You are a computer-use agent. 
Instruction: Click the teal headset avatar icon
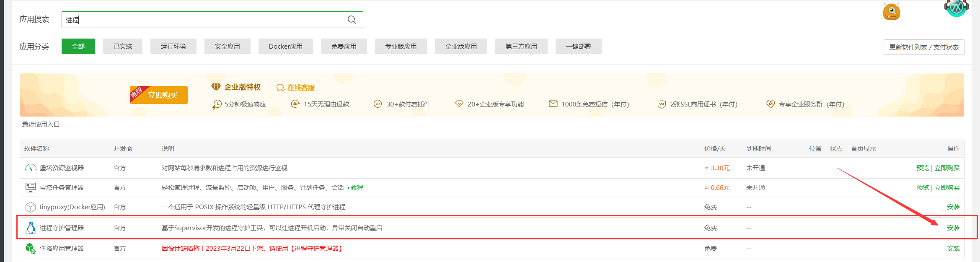(957, 7)
